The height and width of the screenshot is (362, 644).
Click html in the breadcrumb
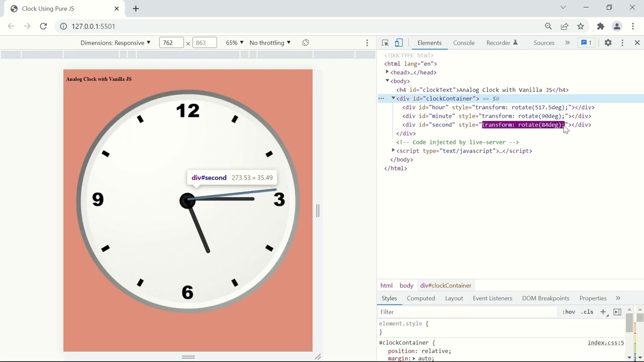pos(386,286)
